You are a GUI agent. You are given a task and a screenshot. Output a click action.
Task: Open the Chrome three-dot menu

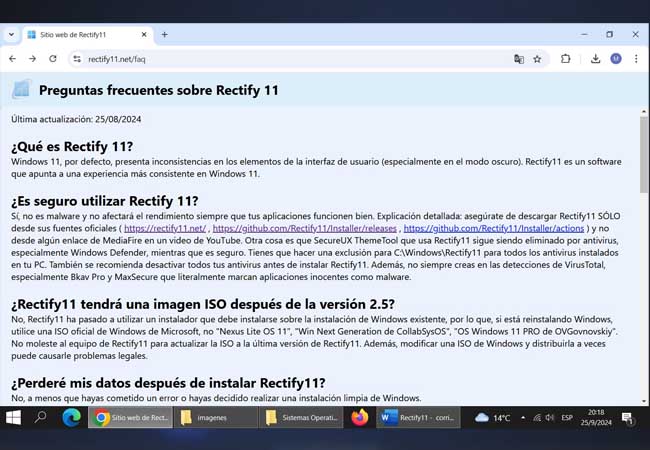(x=636, y=59)
